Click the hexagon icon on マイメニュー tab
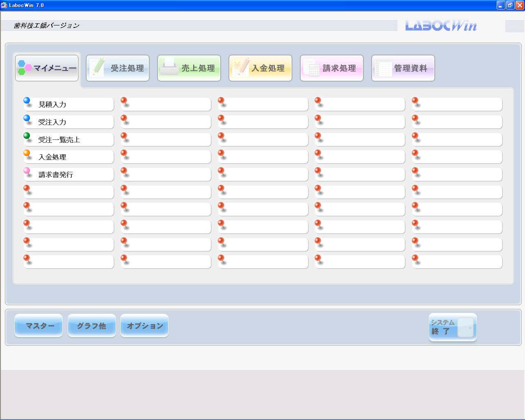This screenshot has width=525, height=420. click(25, 68)
